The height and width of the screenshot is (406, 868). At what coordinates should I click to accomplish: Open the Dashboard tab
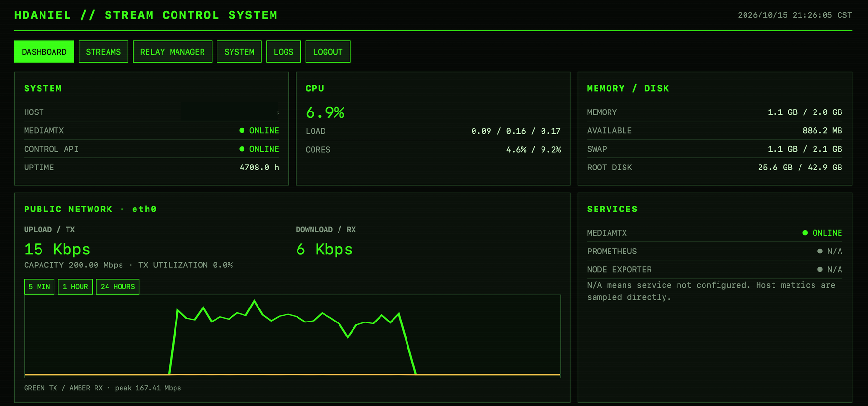tap(44, 52)
